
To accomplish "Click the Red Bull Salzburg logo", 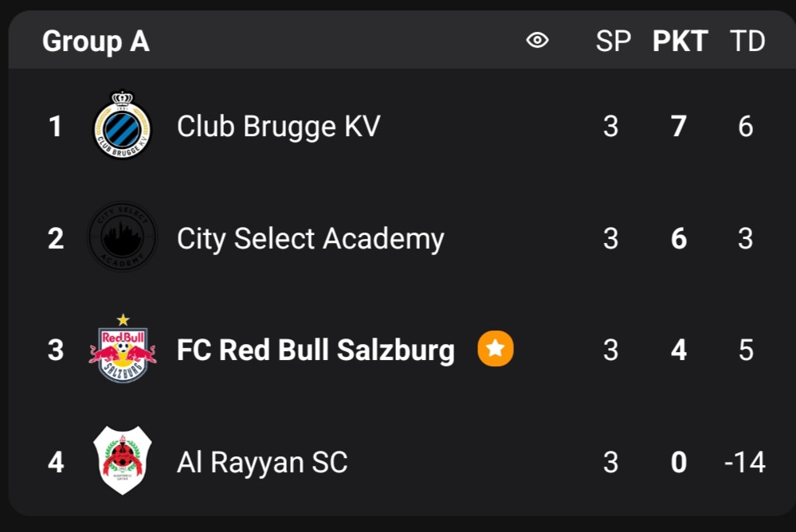I will tap(122, 350).
